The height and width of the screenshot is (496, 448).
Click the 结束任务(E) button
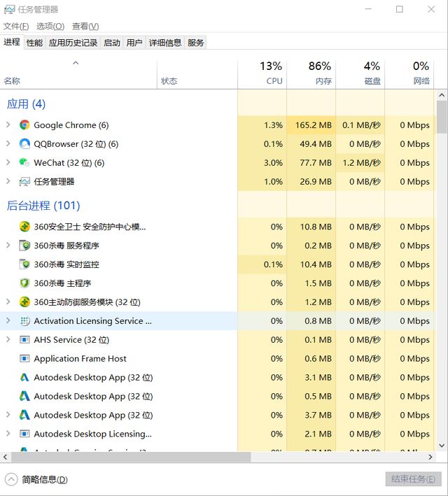click(x=414, y=479)
